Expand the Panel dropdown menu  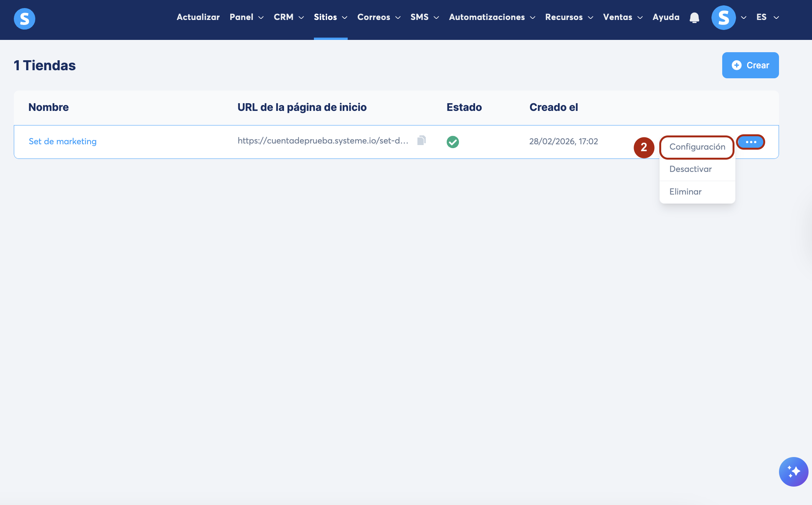[246, 17]
